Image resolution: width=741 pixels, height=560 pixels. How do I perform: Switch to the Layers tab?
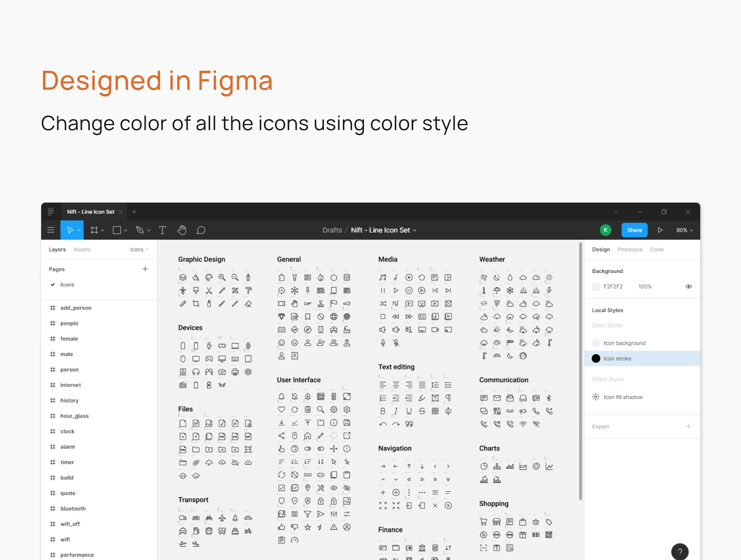[57, 250]
